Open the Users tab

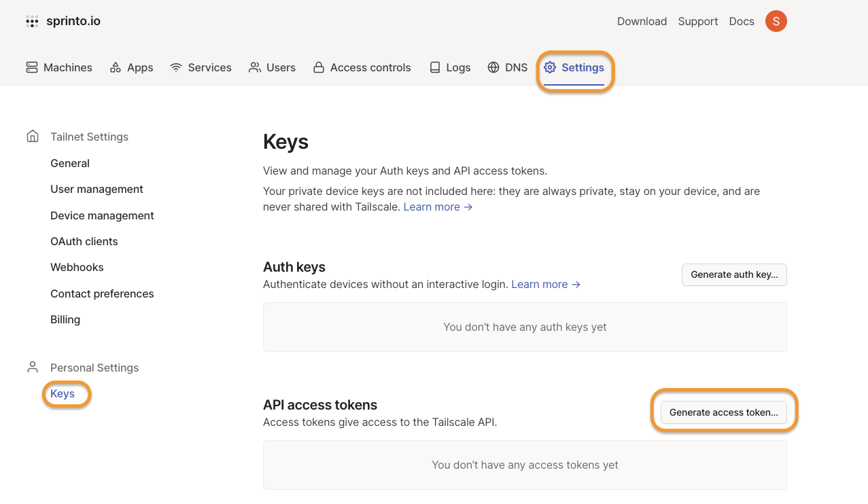point(272,67)
